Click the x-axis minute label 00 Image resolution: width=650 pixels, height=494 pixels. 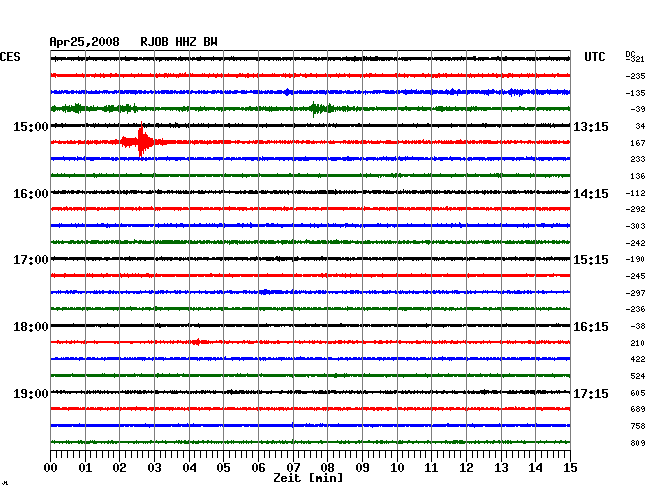click(51, 468)
